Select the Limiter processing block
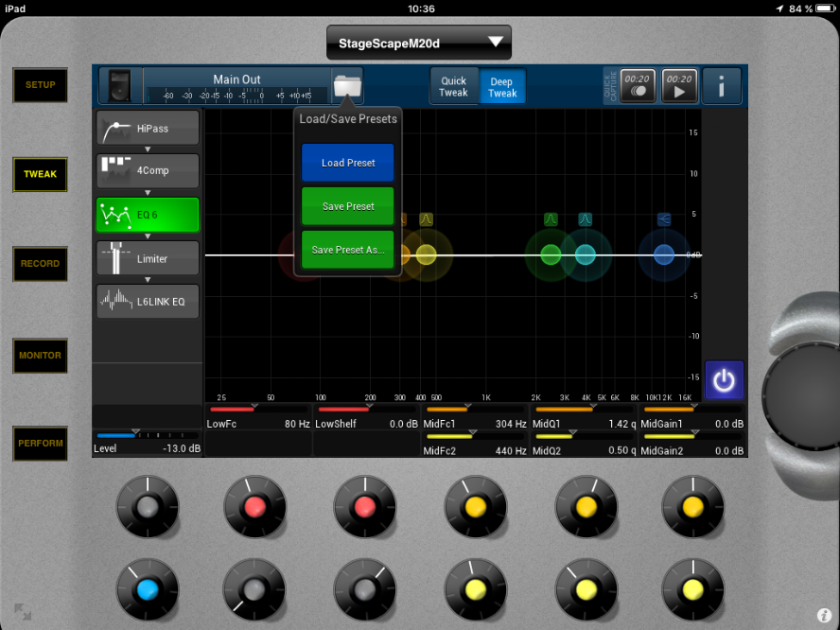 tap(148, 258)
